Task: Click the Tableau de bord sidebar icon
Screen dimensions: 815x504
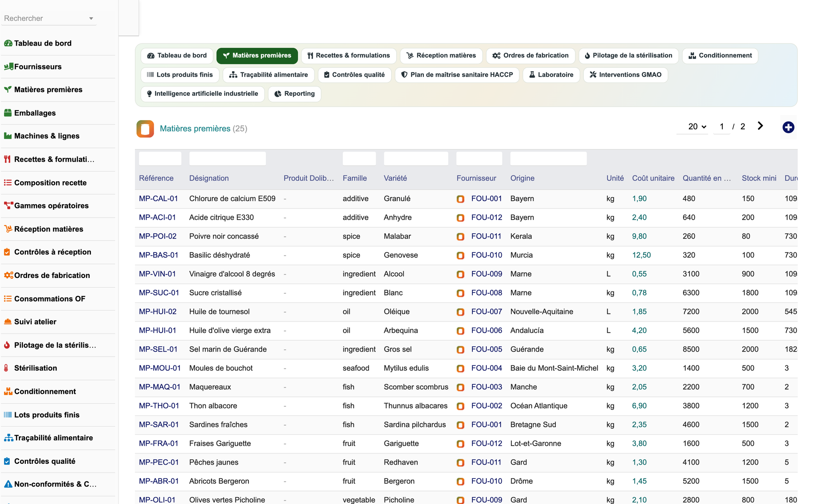Action: [8, 43]
